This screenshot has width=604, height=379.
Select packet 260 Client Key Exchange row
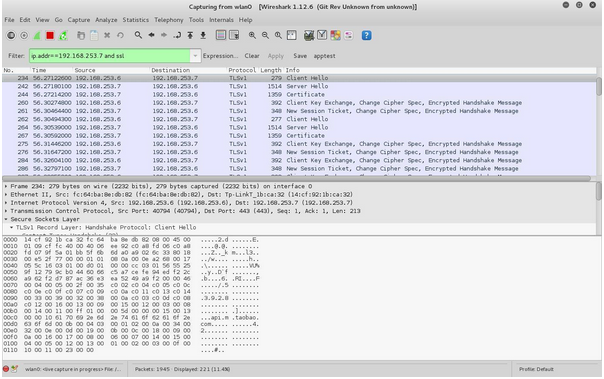coord(299,103)
